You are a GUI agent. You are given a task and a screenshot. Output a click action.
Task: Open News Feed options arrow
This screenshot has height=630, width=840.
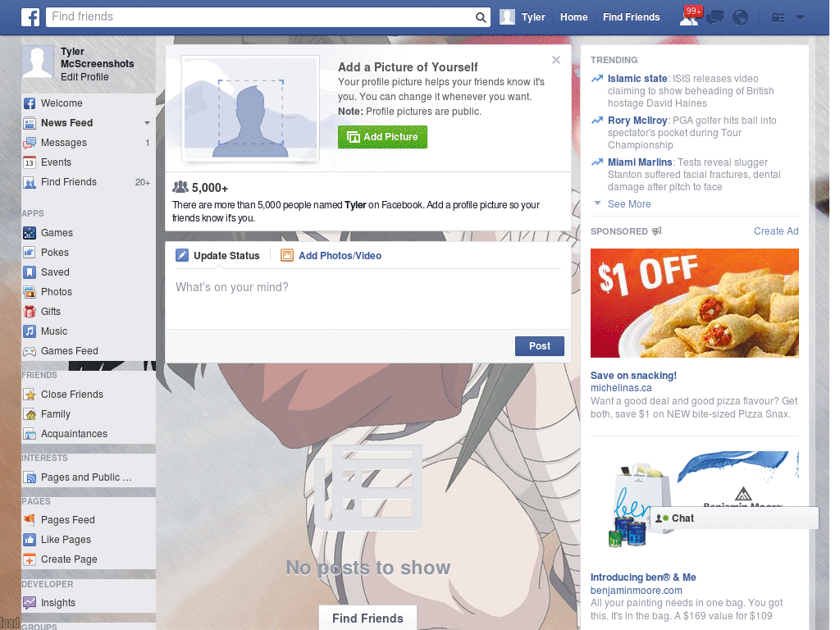coord(147,123)
